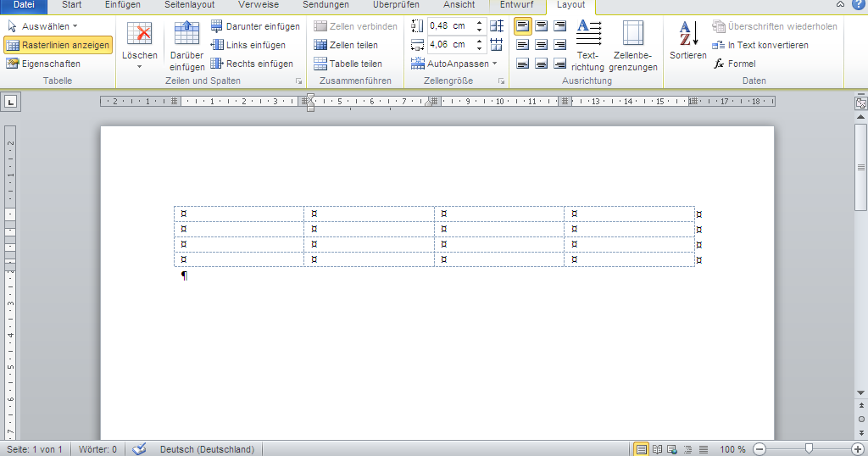Switch to the Start tab
Viewport: 868px width, 456px height.
[x=71, y=6]
